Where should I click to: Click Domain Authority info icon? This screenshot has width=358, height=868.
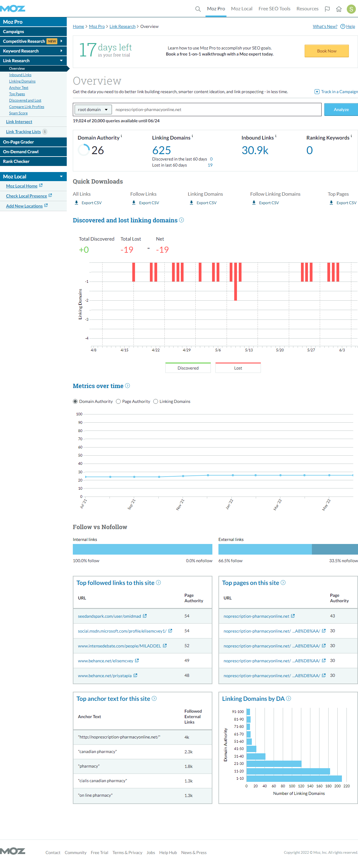tap(121, 136)
